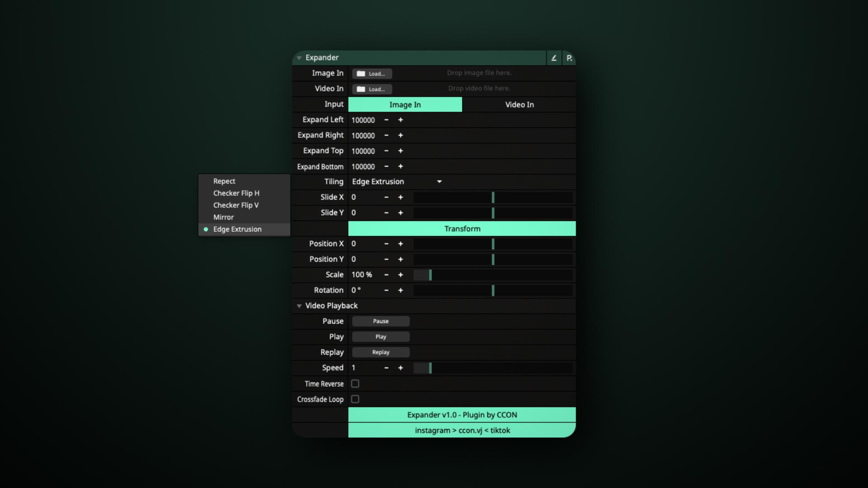The image size is (868, 488).
Task: Increase Expand Left with plus icon
Action: pos(401,120)
